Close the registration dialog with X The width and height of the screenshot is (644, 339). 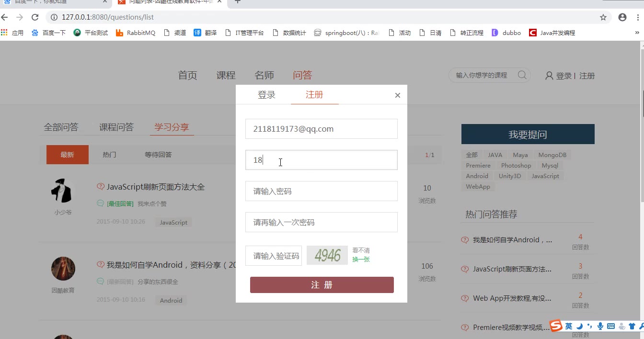397,95
